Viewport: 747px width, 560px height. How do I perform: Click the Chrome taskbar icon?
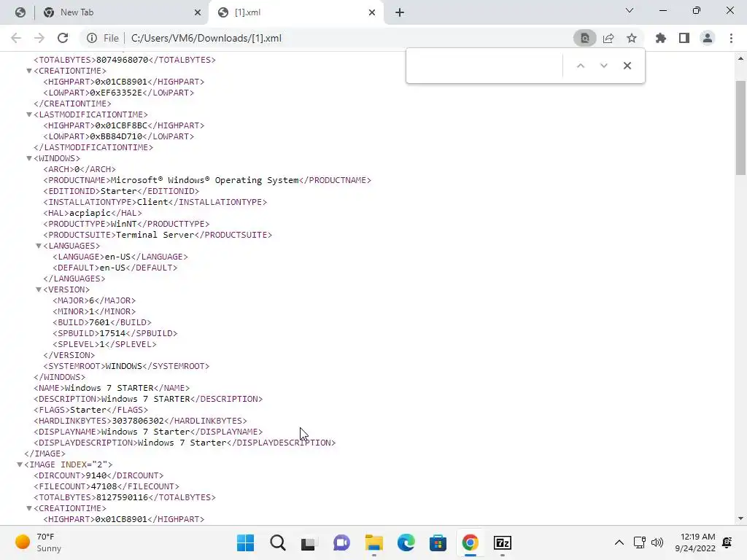coord(471,542)
